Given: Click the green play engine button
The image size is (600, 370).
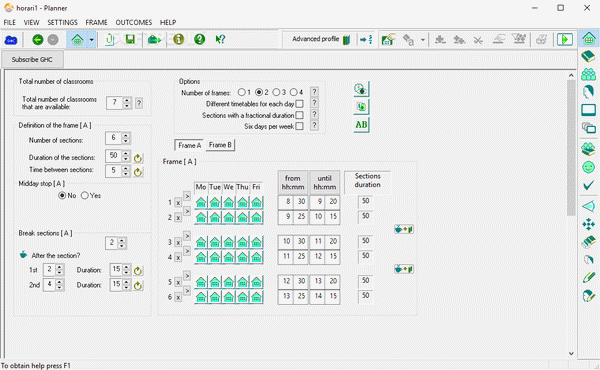Looking at the screenshot, I should click(x=565, y=39).
